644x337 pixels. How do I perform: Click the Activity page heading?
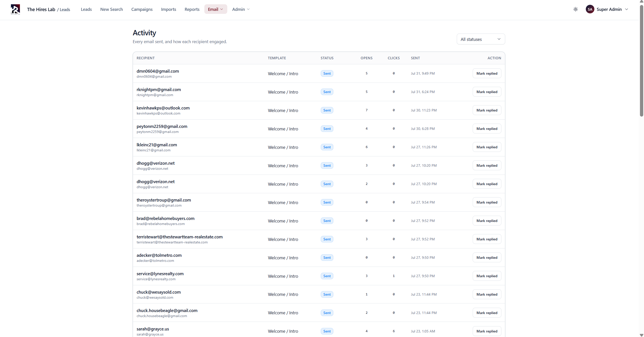point(144,33)
